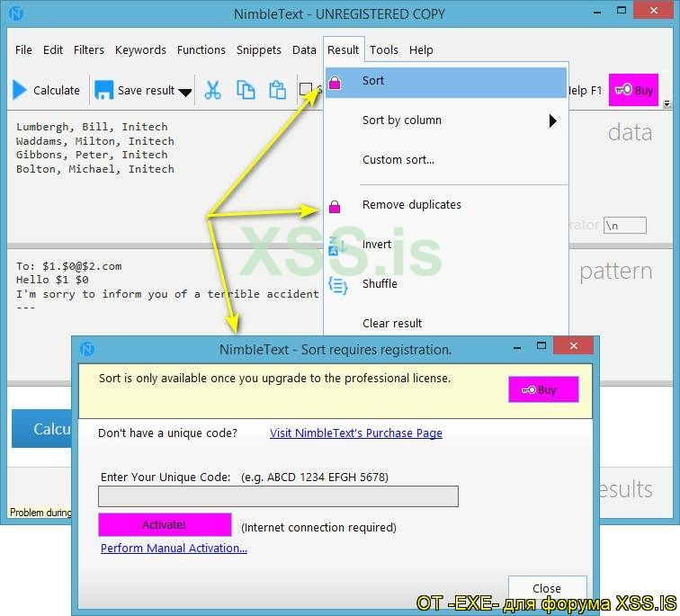Viewport: 680px width, 616px height.
Task: Choose Custom sort... from Result menu
Action: click(x=446, y=159)
